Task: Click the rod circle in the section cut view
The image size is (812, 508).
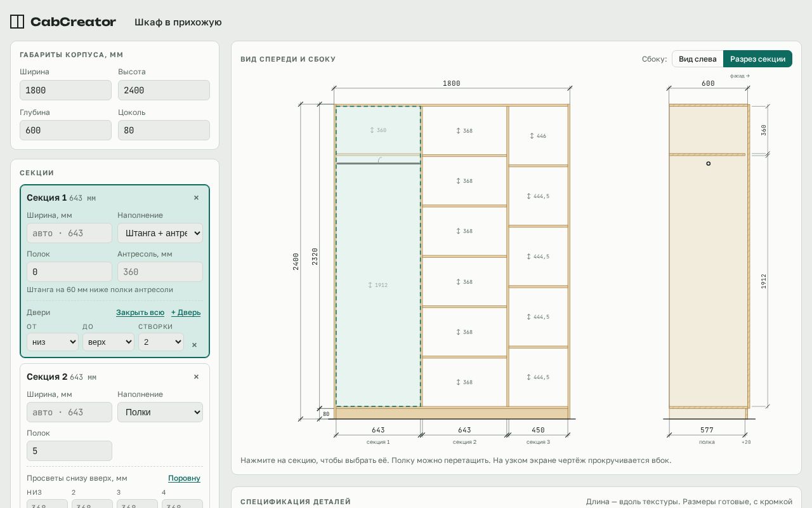Action: click(709, 164)
